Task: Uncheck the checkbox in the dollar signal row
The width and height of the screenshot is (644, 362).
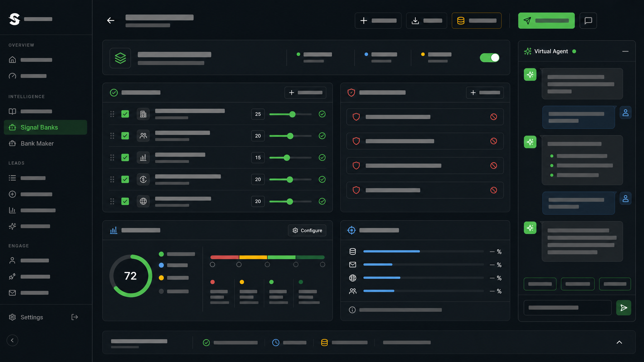Action: click(x=125, y=179)
